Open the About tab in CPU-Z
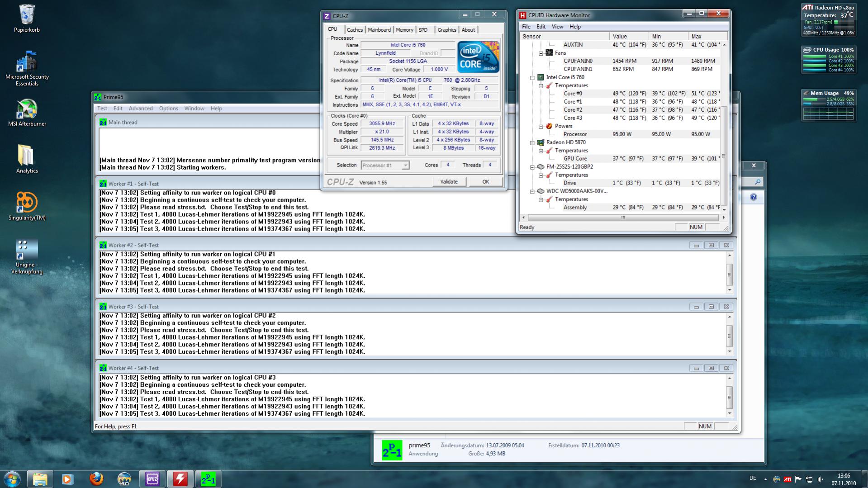 pyautogui.click(x=468, y=30)
